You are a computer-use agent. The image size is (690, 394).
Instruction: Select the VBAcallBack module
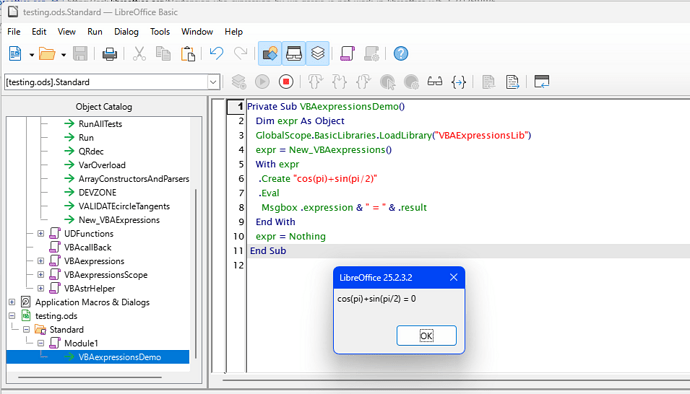point(88,247)
